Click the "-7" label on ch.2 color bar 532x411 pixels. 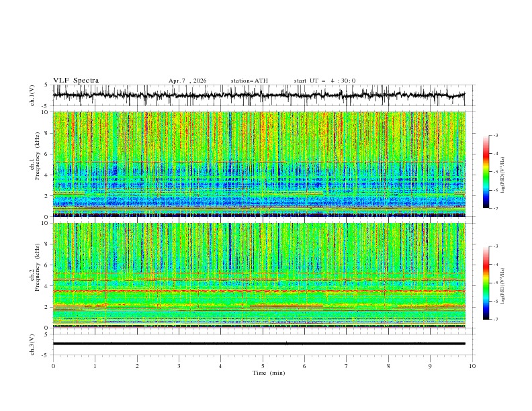[495, 320]
